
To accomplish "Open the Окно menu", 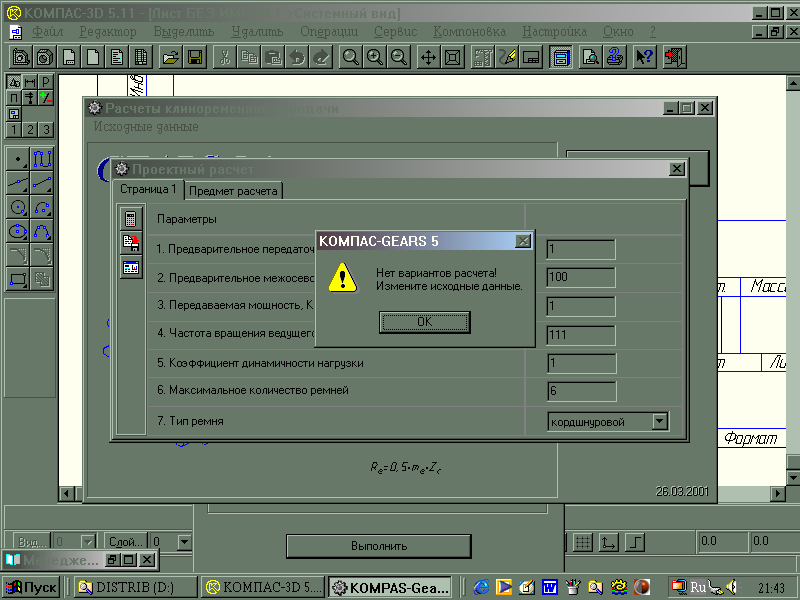I will [x=618, y=32].
